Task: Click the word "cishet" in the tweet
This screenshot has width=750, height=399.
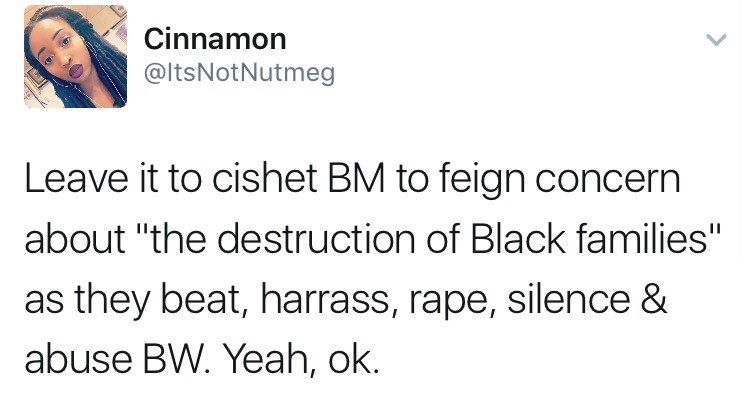Action: point(264,178)
